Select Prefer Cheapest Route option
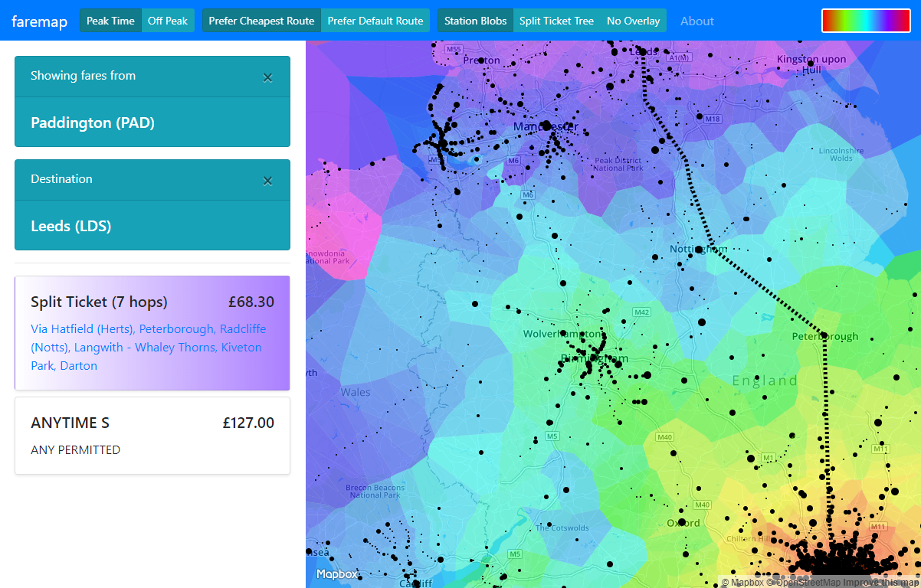The height and width of the screenshot is (588, 921). [x=261, y=21]
